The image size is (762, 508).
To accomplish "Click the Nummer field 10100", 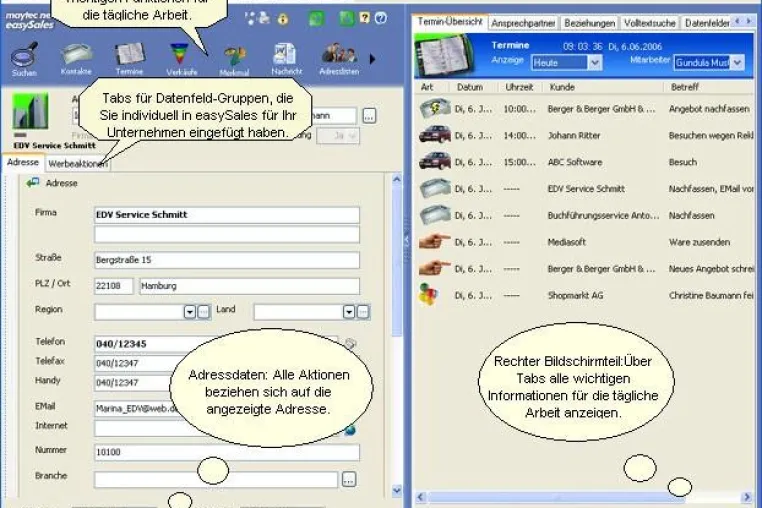I will (x=227, y=452).
